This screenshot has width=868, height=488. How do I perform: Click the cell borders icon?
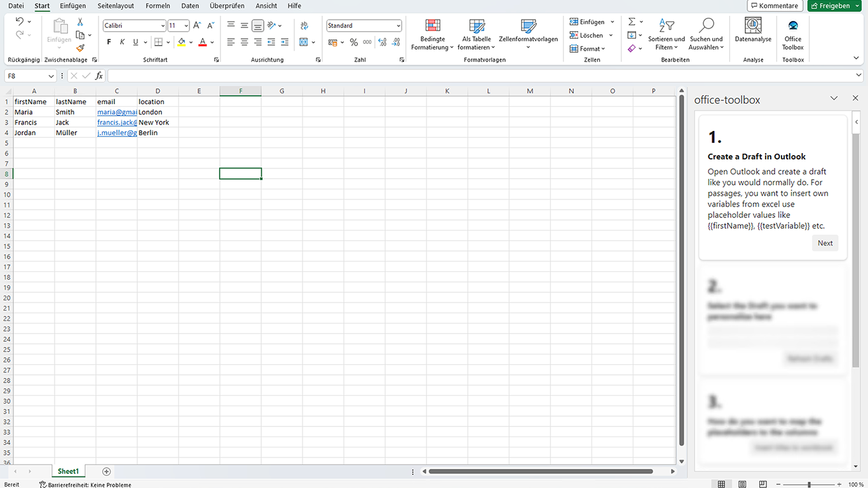159,42
